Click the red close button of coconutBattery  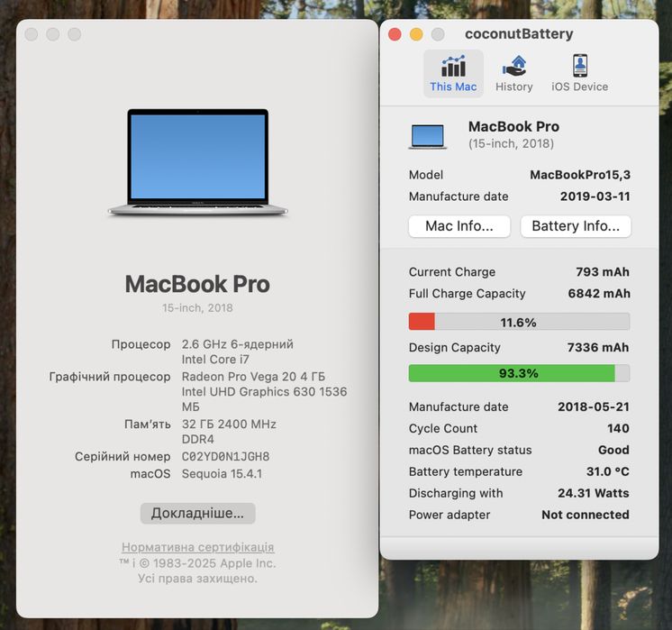coord(395,34)
